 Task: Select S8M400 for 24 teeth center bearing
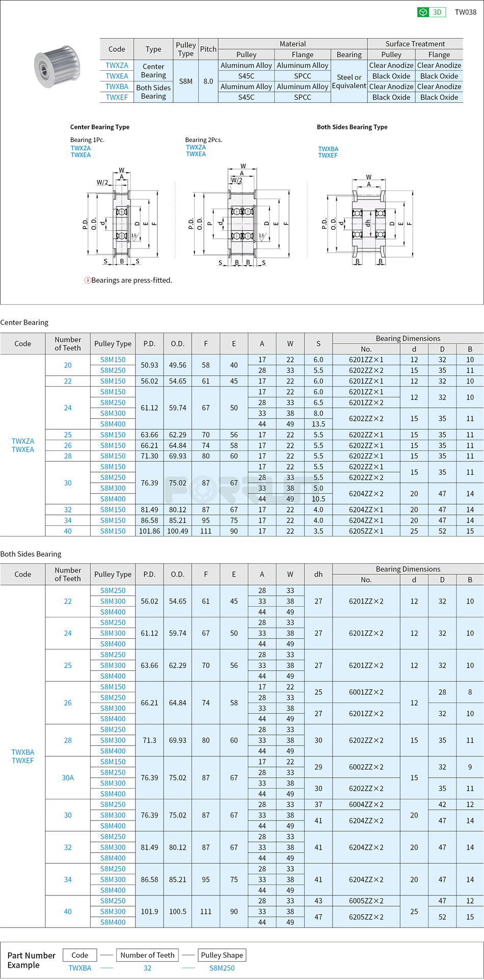click(113, 424)
